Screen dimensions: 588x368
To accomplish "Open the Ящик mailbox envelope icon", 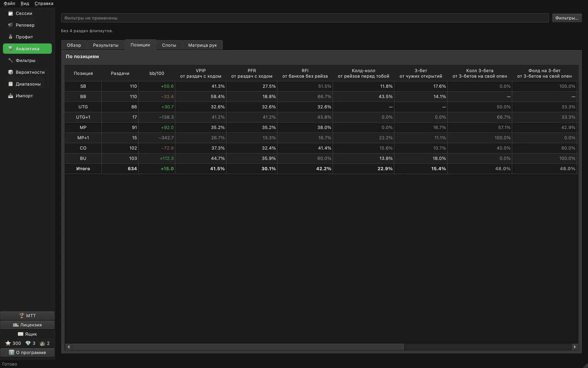I will pos(21,334).
